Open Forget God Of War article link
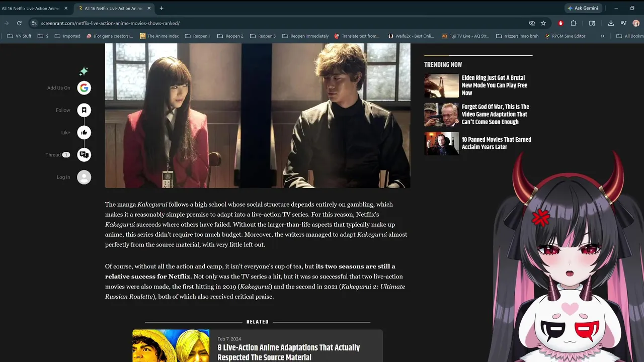This screenshot has height=362, width=644. tap(496, 114)
